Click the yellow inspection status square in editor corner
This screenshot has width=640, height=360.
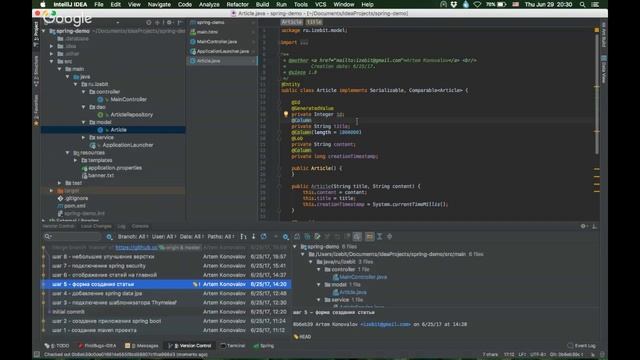point(596,30)
